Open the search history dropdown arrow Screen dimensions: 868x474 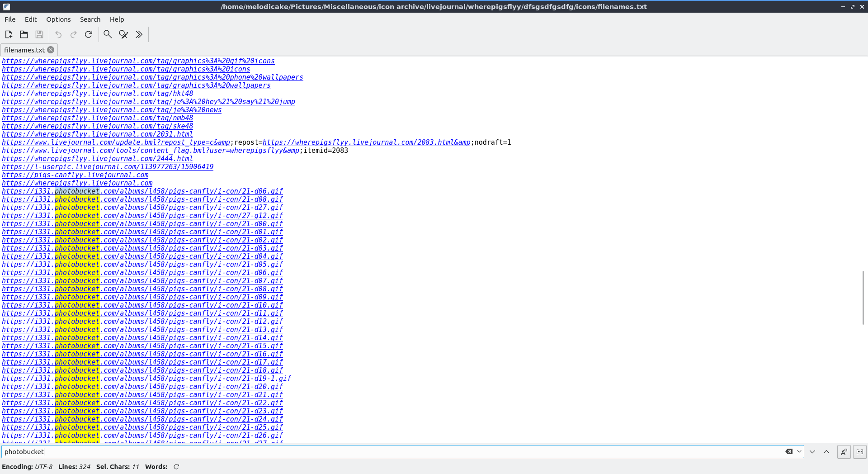[799, 451]
